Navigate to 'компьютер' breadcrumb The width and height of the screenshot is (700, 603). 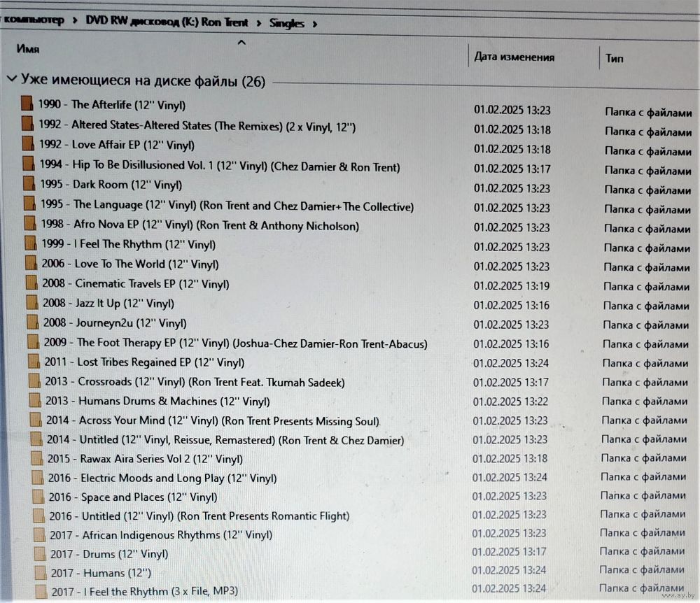pyautogui.click(x=33, y=20)
